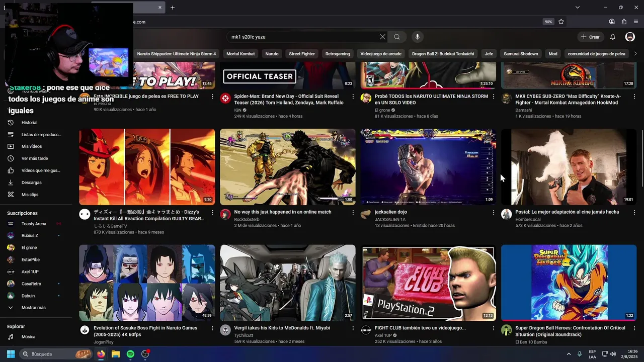Open a new browser tab
The image size is (644, 362).
[173, 8]
